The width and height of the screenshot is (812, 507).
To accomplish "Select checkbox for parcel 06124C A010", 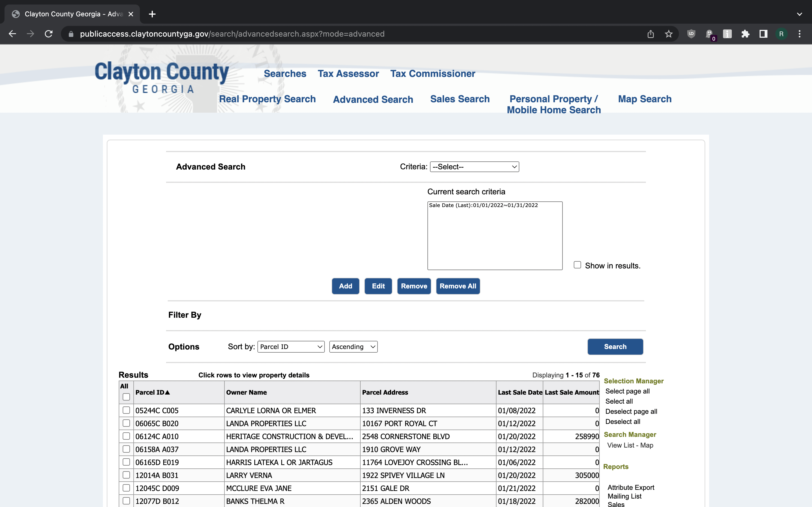I will [126, 436].
